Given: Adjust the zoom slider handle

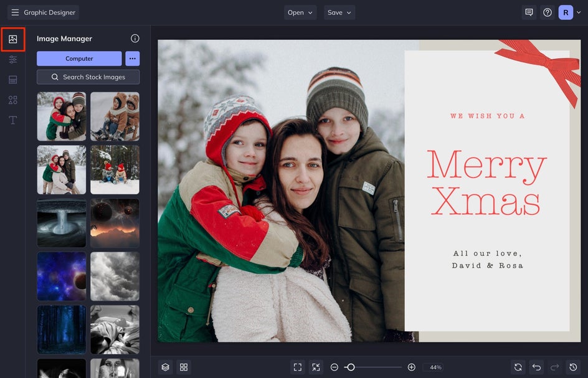Looking at the screenshot, I should [351, 367].
